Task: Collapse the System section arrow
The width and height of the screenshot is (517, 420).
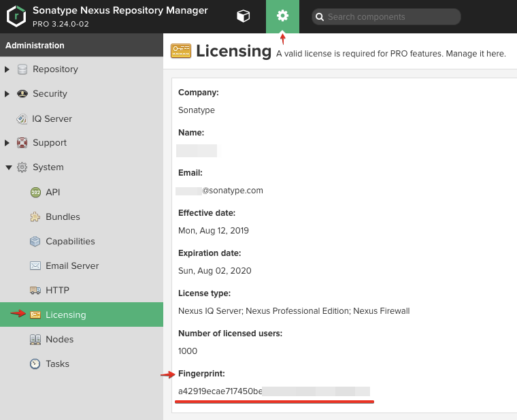Action: click(7, 167)
